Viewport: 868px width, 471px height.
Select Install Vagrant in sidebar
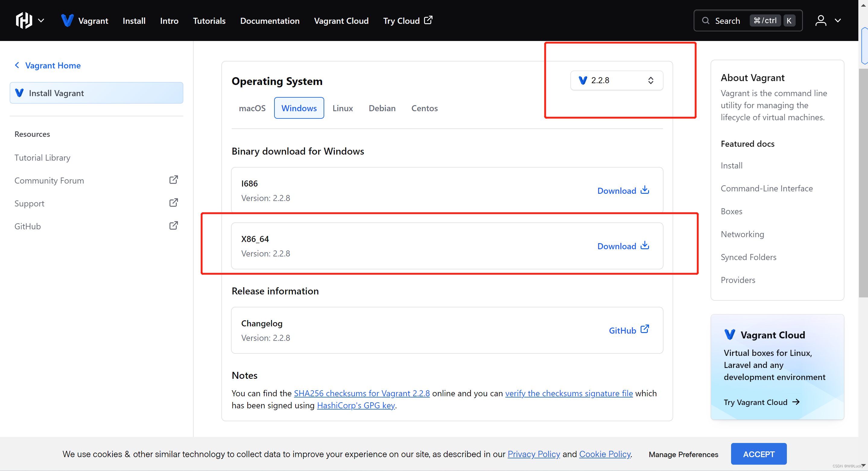(x=97, y=93)
